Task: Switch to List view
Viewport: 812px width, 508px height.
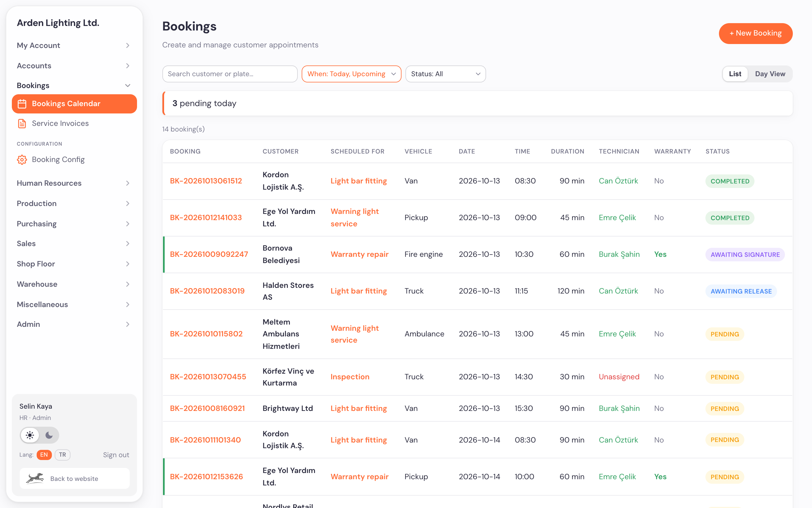Action: [x=735, y=74]
